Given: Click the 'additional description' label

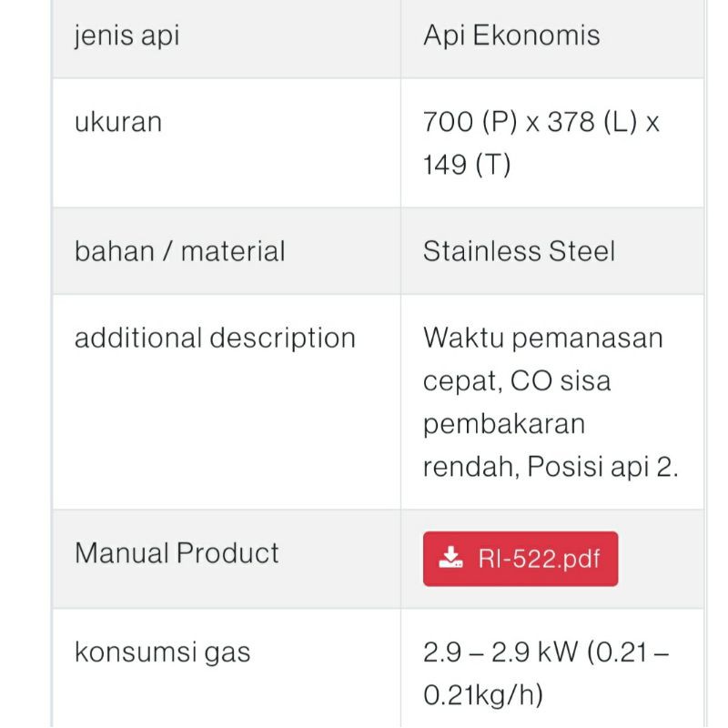Looking at the screenshot, I should (216, 337).
